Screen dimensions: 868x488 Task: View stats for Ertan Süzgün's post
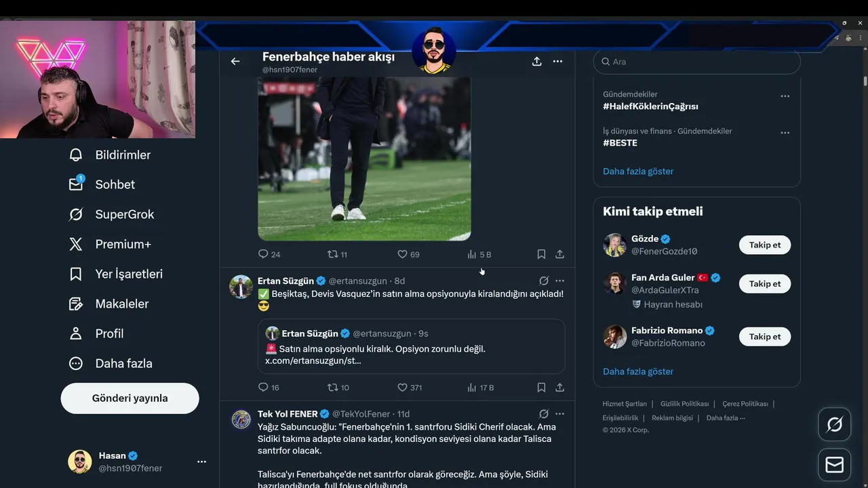[x=472, y=388]
